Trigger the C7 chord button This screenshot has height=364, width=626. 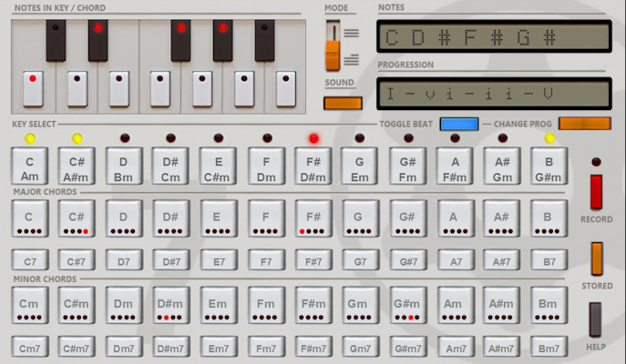30,260
